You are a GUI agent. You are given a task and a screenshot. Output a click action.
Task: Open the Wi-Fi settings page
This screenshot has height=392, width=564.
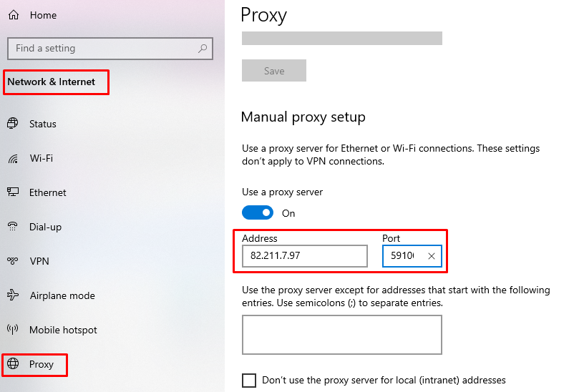click(x=42, y=158)
